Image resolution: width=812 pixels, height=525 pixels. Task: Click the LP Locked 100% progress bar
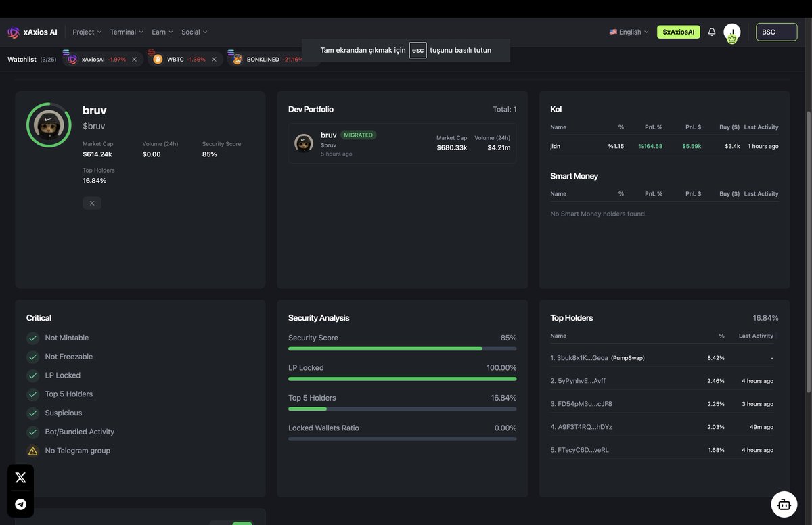[403, 379]
